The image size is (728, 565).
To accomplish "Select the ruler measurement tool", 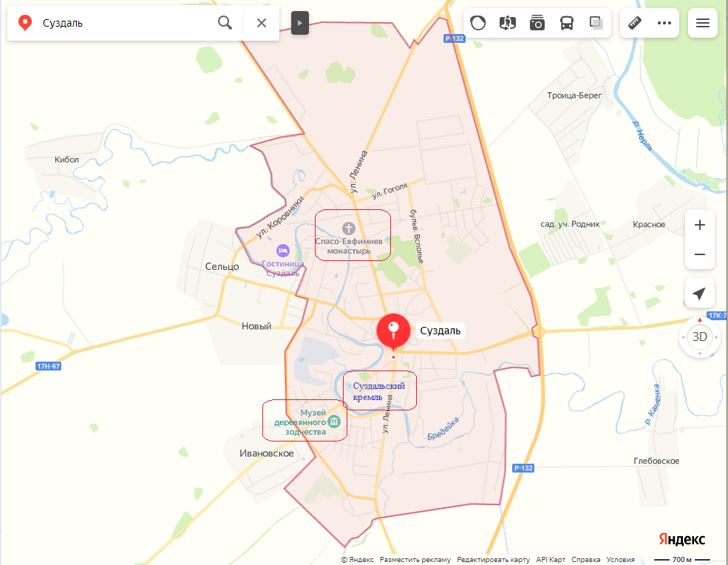I will pyautogui.click(x=635, y=23).
